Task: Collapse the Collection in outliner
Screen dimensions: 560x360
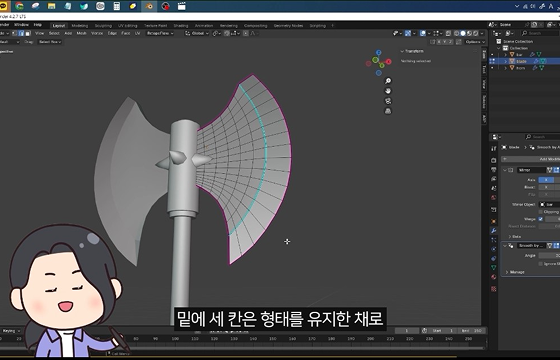Action: (x=499, y=48)
